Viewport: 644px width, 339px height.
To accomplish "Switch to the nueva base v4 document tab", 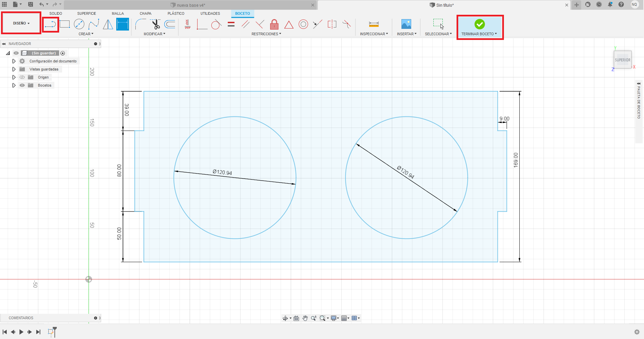I will 190,5.
